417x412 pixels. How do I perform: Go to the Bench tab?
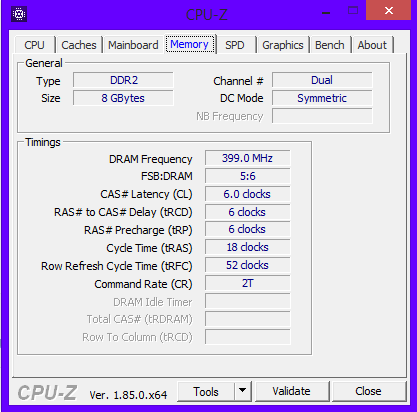(330, 45)
